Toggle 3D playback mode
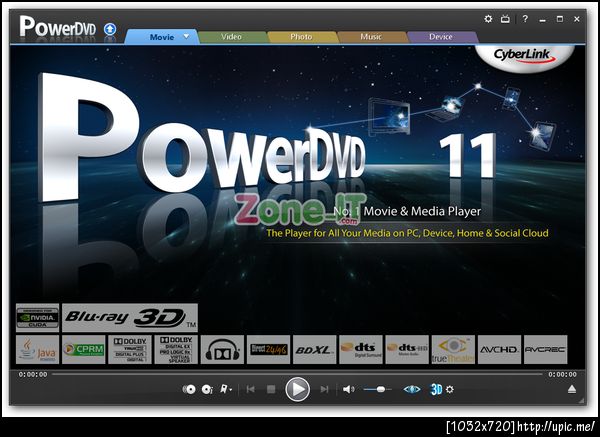 (436, 390)
